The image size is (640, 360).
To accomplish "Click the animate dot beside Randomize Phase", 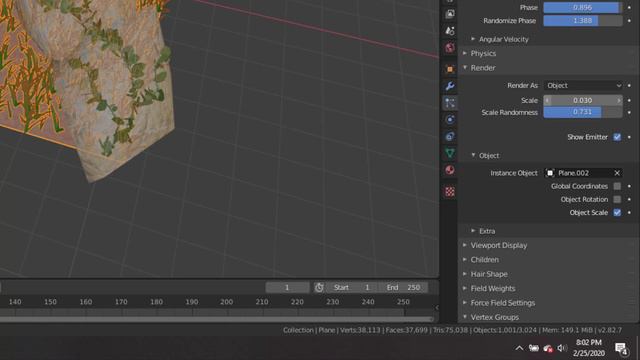I will coord(629,20).
